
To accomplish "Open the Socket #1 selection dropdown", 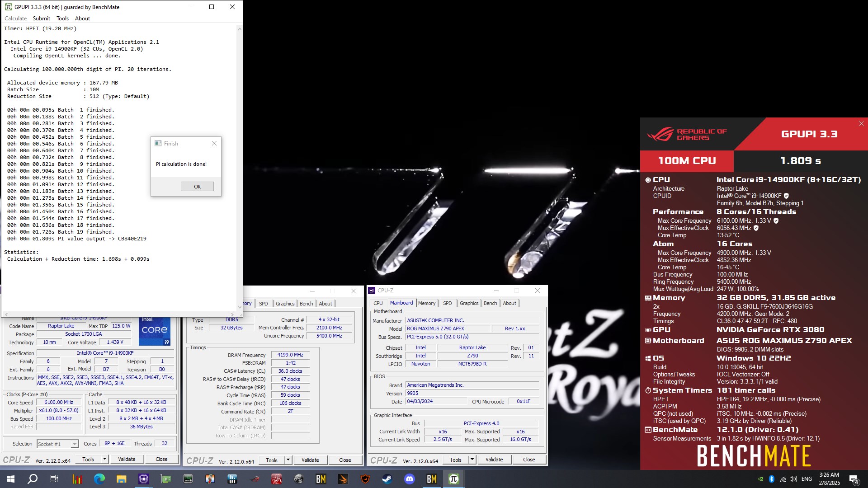I will (x=57, y=444).
